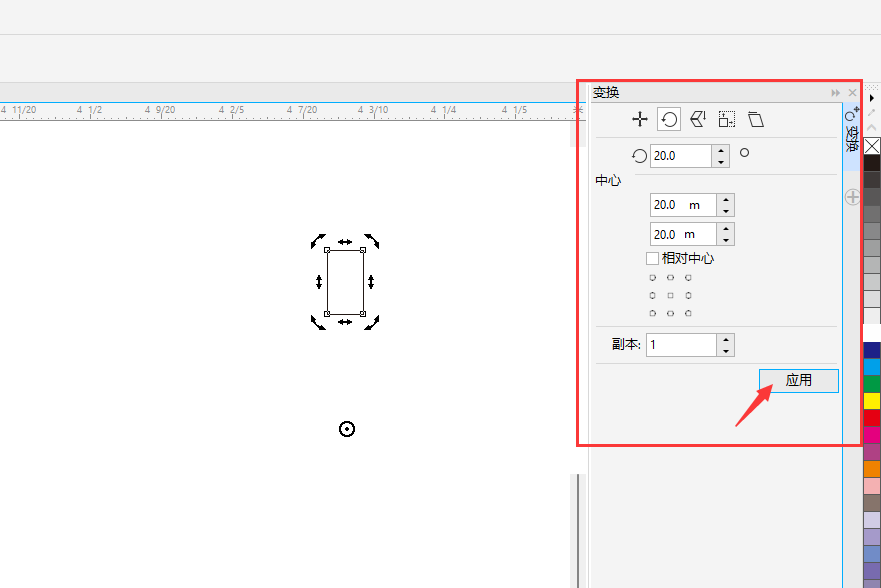This screenshot has width=881, height=588.
Task: Pick the brown color swatch
Action: (x=872, y=502)
